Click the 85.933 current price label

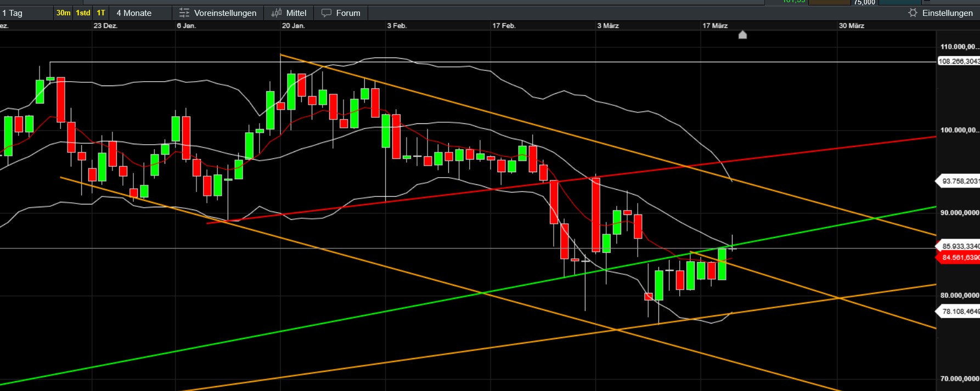click(958, 246)
